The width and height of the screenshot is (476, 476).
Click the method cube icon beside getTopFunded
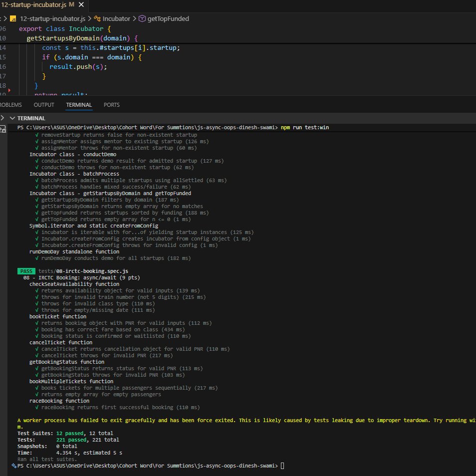click(142, 19)
